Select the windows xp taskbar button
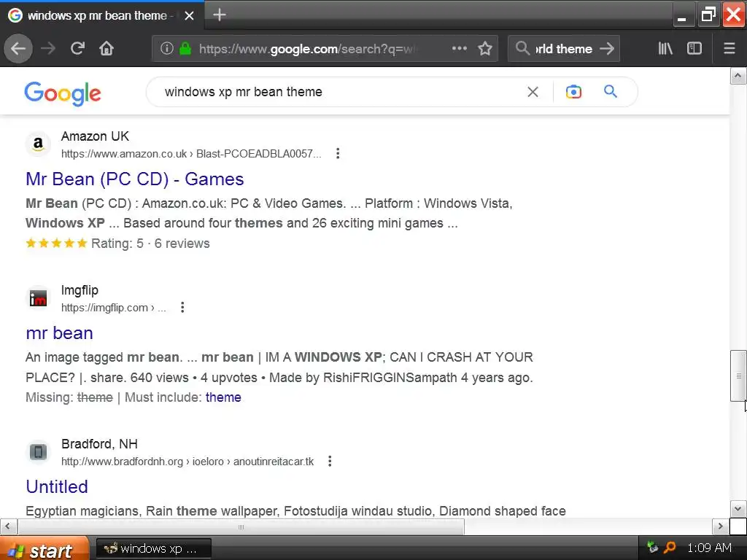This screenshot has width=747, height=560. (153, 548)
